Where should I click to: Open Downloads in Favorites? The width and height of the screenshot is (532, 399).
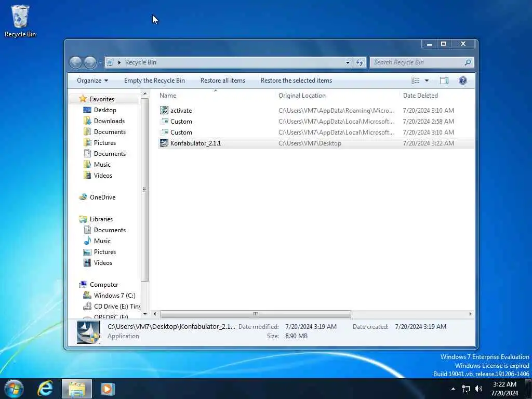point(109,121)
